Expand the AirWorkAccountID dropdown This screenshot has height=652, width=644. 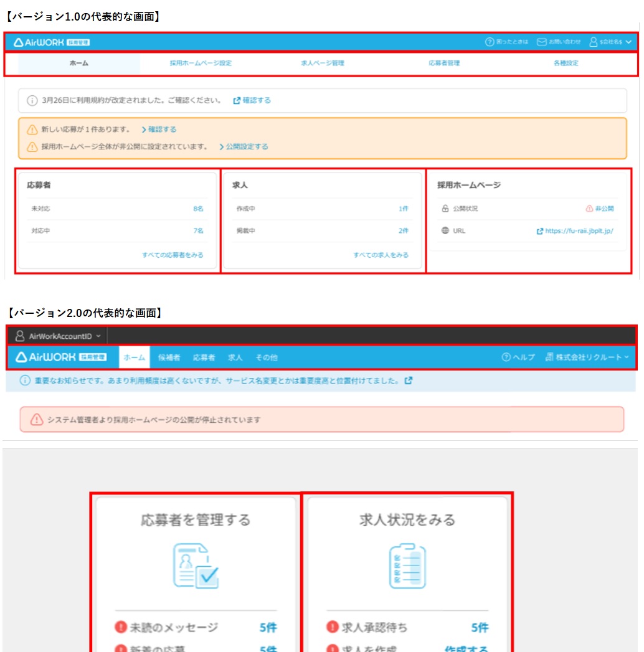(57, 336)
